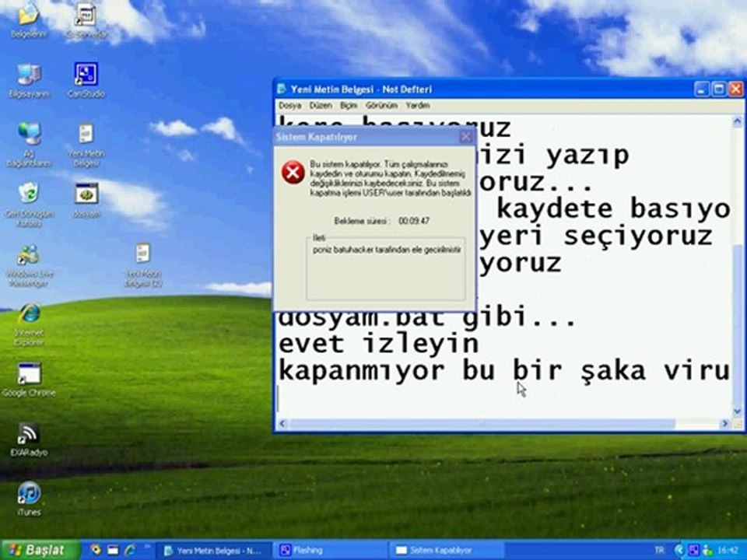Click the Not Defteri title bar icon
Viewport: 747px width, 560px height.
[282, 89]
